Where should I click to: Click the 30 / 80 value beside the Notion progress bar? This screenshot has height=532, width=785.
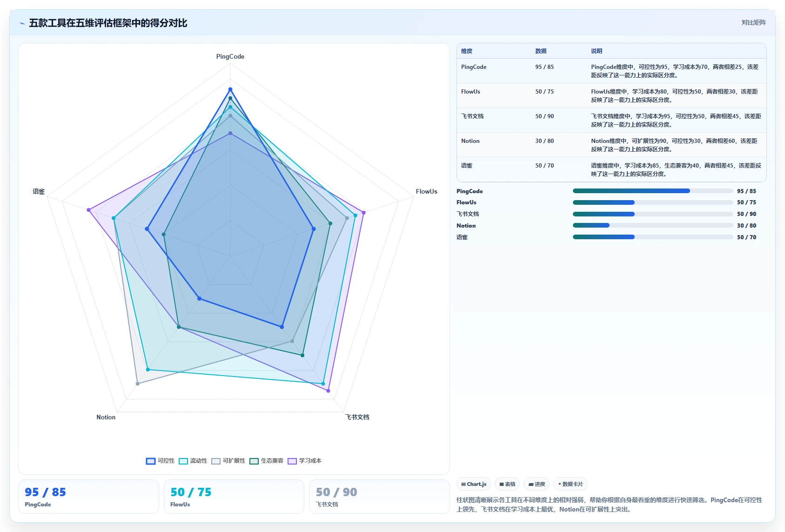[746, 225]
